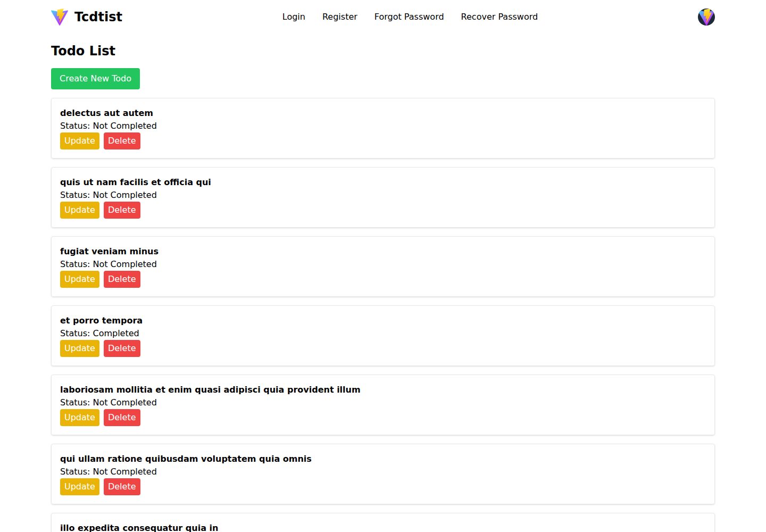Click status line under 'quis ut nam facilis'
Viewport: 766px width, 532px height.
click(109, 195)
